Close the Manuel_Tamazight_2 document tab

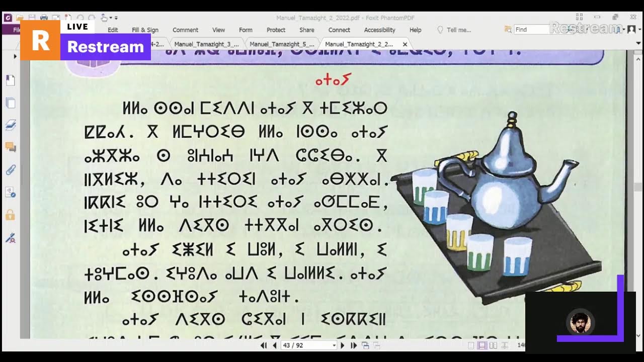(x=405, y=44)
